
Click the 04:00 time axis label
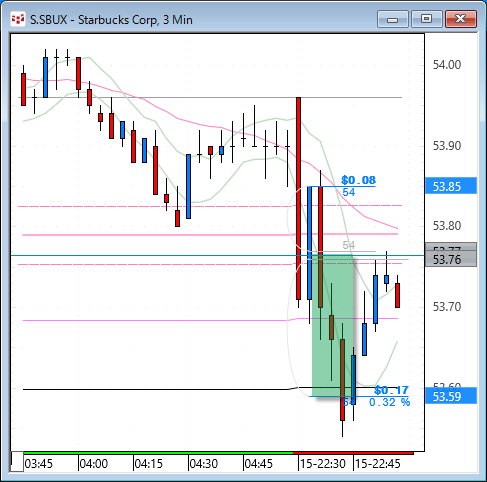[94, 464]
